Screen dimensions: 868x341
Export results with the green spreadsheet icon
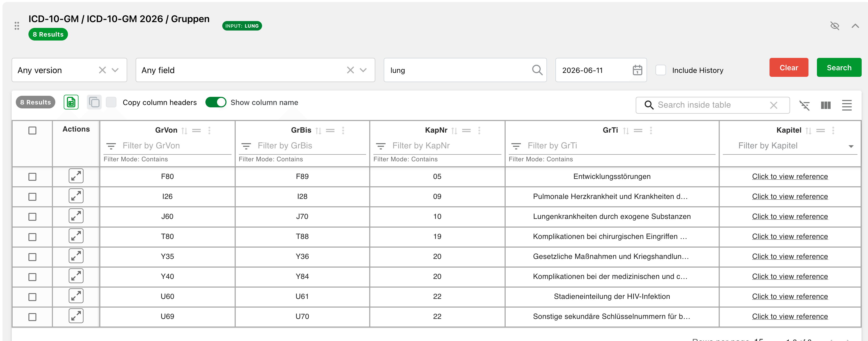pos(71,102)
